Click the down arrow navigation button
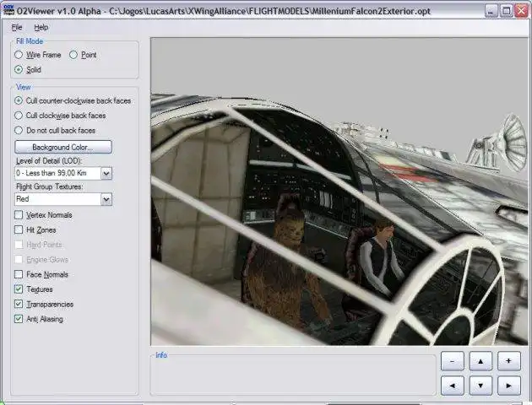 coord(480,386)
